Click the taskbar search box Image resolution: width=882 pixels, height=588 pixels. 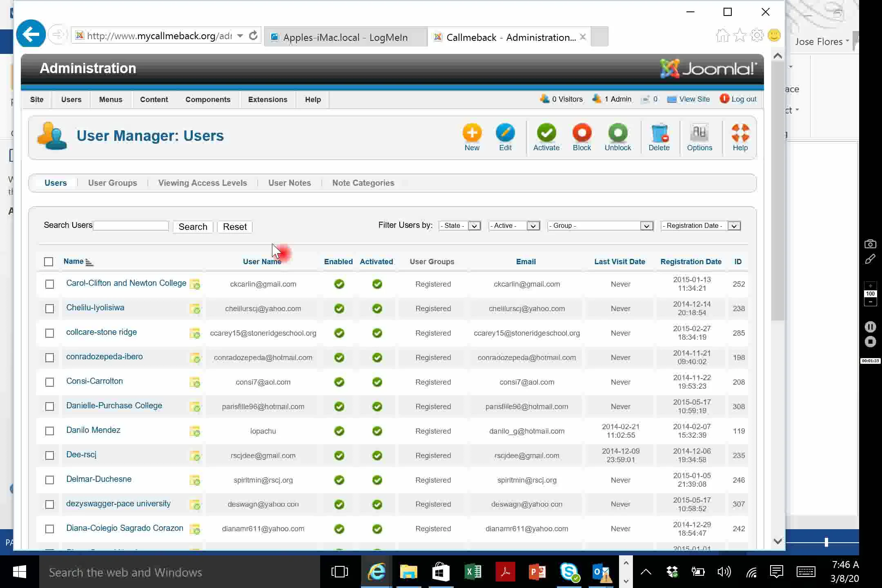point(180,572)
